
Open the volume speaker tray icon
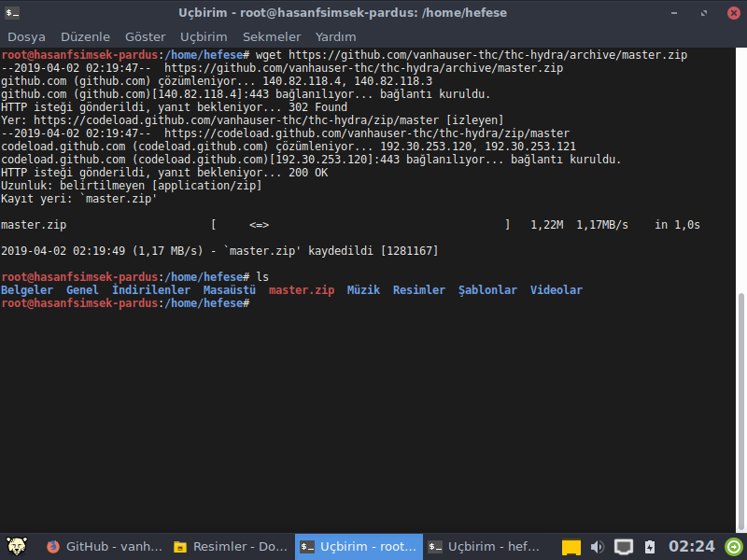click(x=598, y=547)
